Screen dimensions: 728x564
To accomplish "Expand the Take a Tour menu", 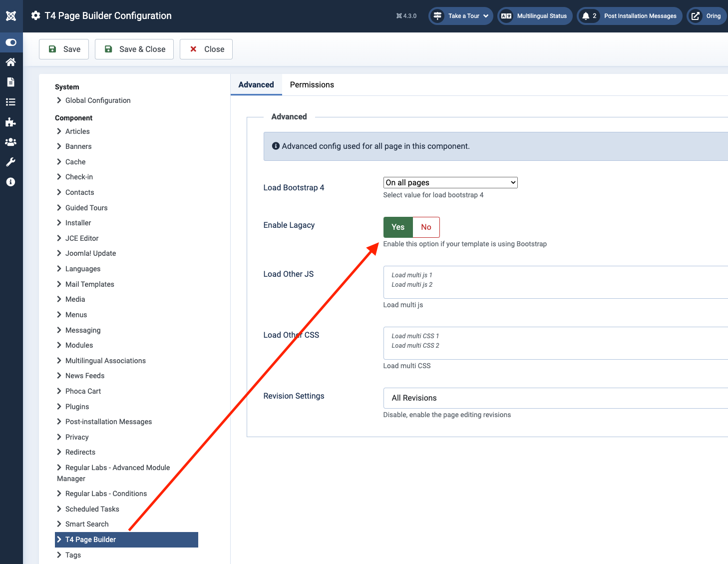I will pos(461,16).
